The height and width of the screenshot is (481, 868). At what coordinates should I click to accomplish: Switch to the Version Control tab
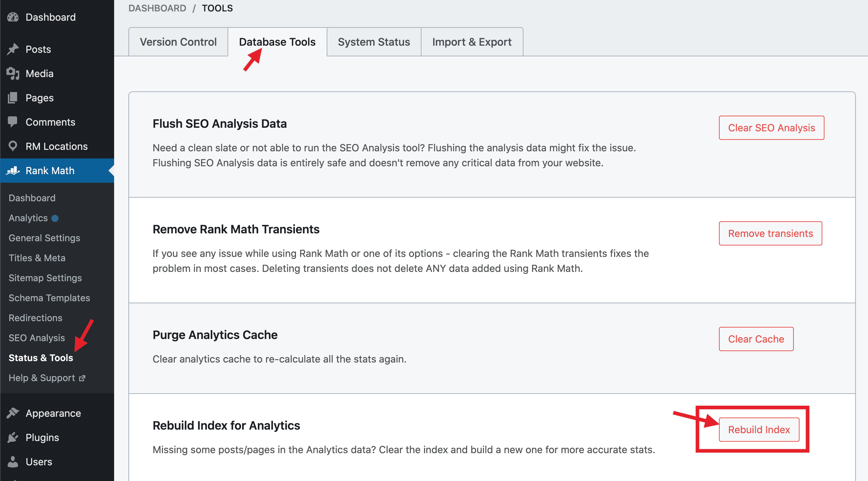(x=178, y=42)
